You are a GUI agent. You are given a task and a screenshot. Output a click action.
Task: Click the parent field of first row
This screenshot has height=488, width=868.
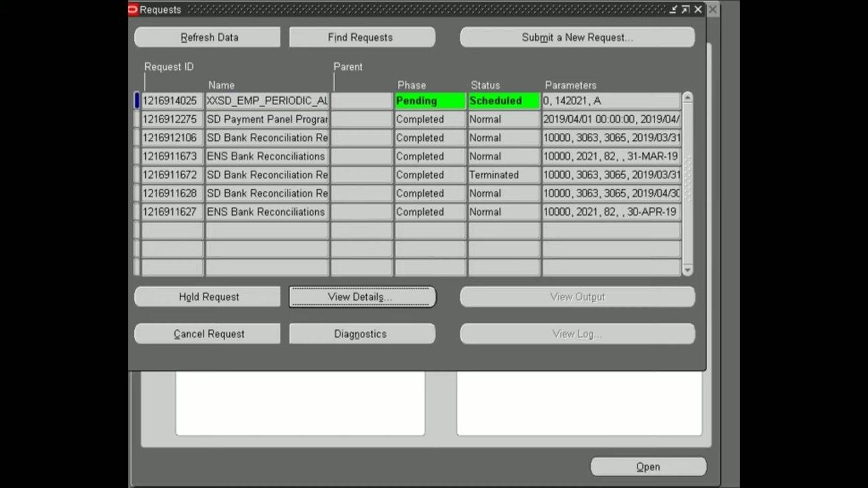coord(362,101)
